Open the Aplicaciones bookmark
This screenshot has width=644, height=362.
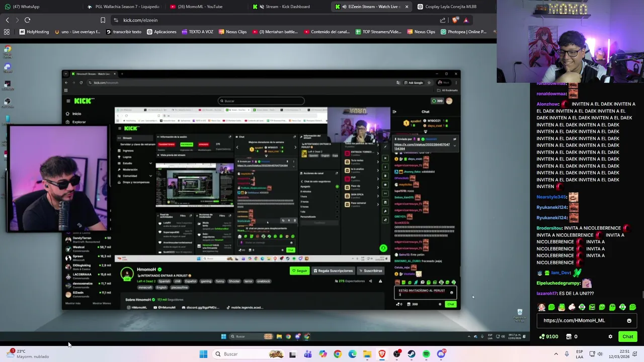162,32
